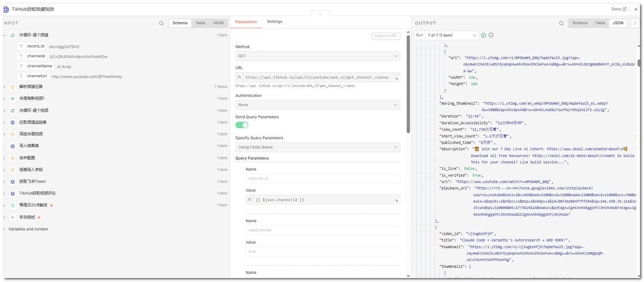This screenshot has width=644, height=282.
Task: Click the text type icon beside record_id
Action: tap(21, 47)
